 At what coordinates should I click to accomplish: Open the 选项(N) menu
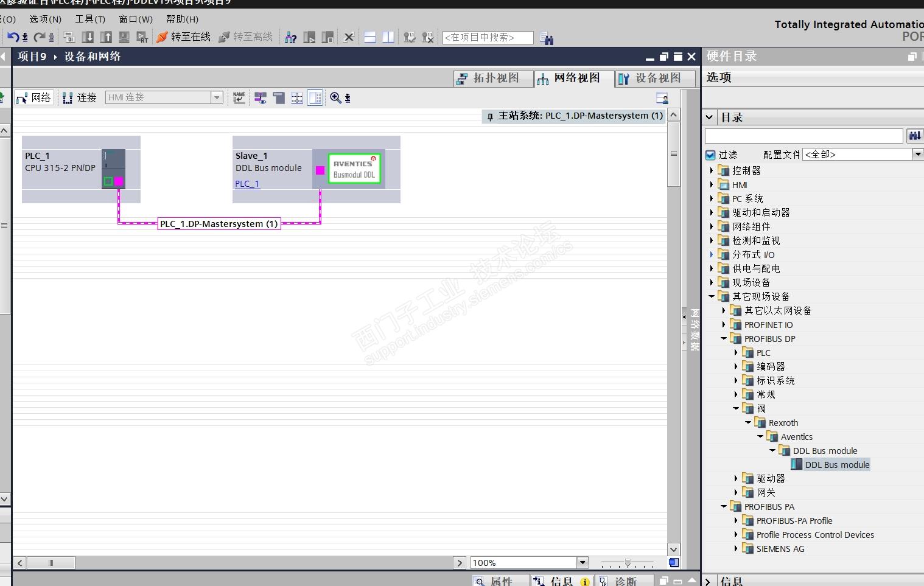[46, 19]
